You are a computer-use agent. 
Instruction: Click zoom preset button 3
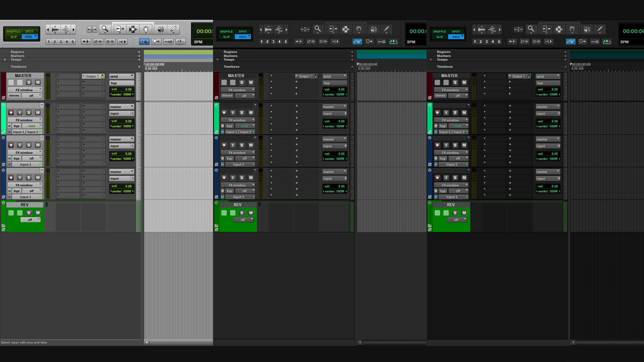coord(61,42)
